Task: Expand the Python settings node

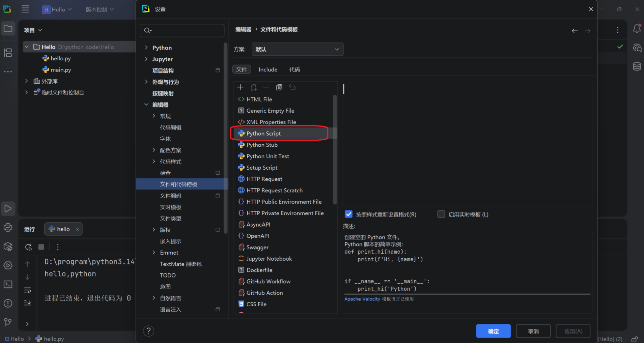Action: click(x=146, y=48)
